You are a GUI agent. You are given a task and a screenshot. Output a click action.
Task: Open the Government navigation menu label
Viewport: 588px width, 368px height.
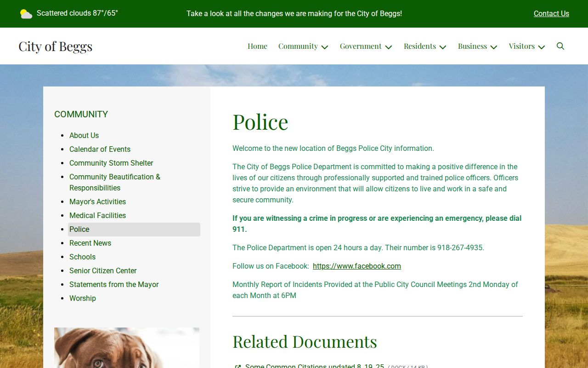click(361, 46)
